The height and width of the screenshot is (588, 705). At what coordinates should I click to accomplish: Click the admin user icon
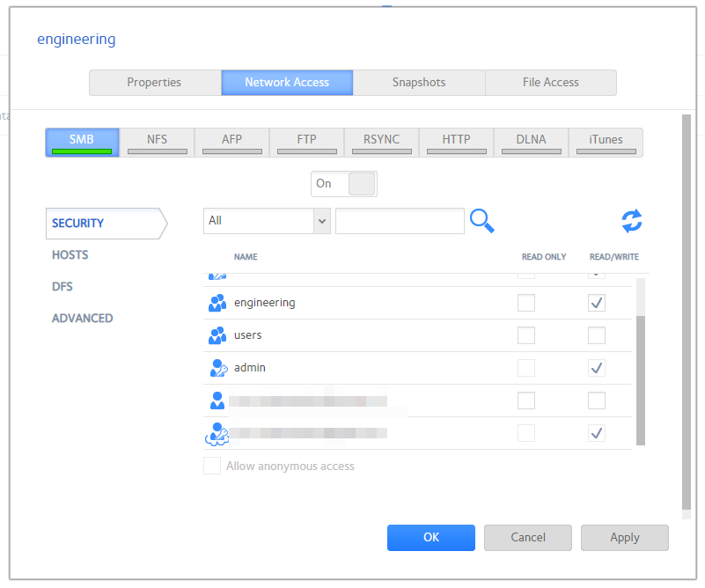217,368
